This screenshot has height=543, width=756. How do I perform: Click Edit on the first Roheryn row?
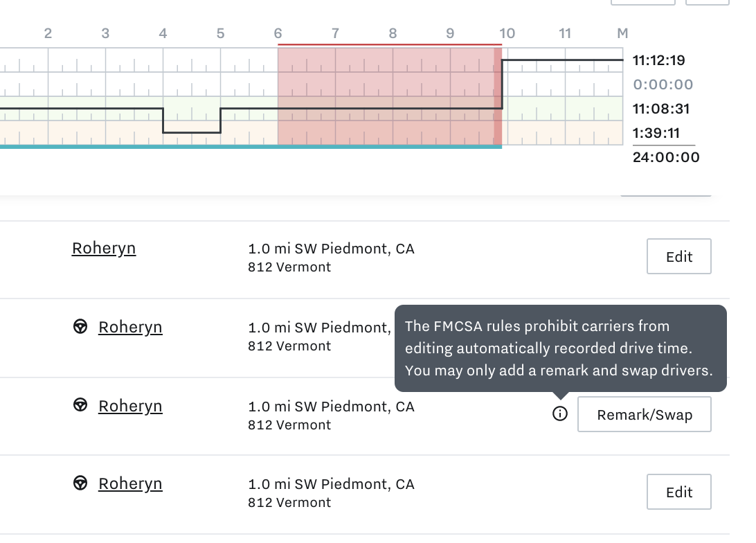click(x=679, y=256)
